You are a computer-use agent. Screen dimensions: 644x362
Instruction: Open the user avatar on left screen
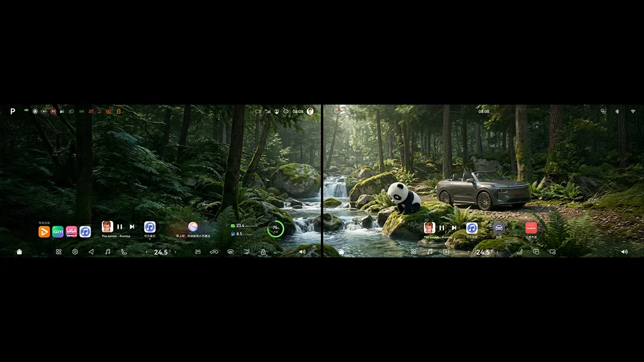(310, 112)
